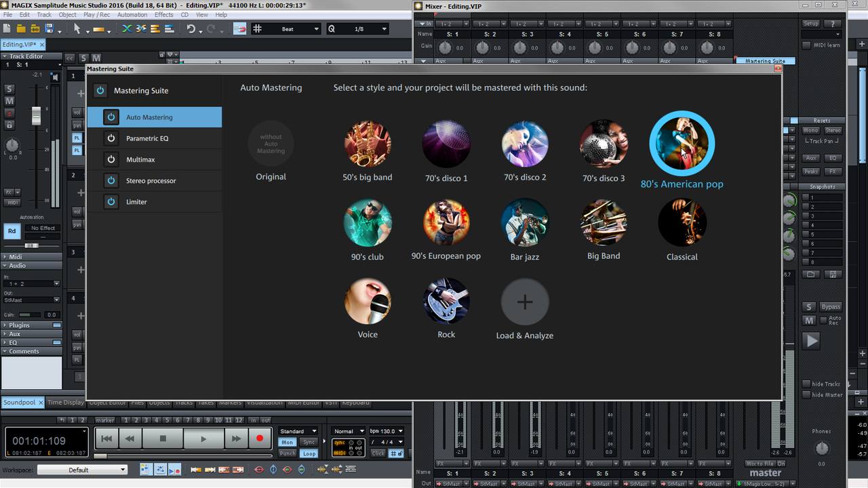Click the Click metronome button
The image size is (868, 488).
point(378,453)
